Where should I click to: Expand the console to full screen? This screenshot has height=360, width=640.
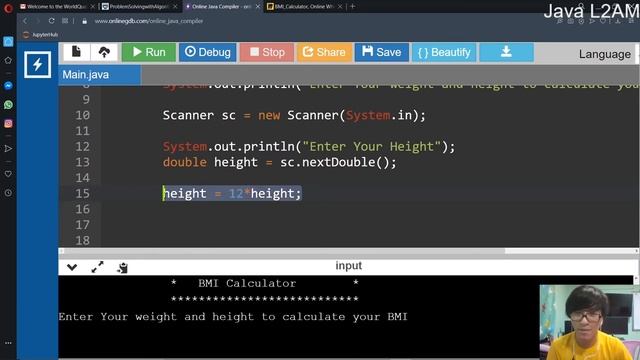98,267
